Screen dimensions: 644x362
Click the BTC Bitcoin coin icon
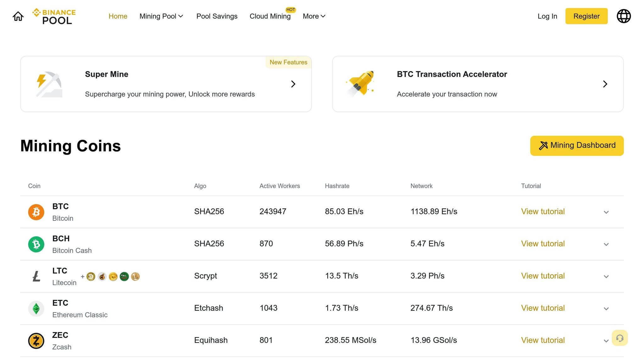click(36, 212)
